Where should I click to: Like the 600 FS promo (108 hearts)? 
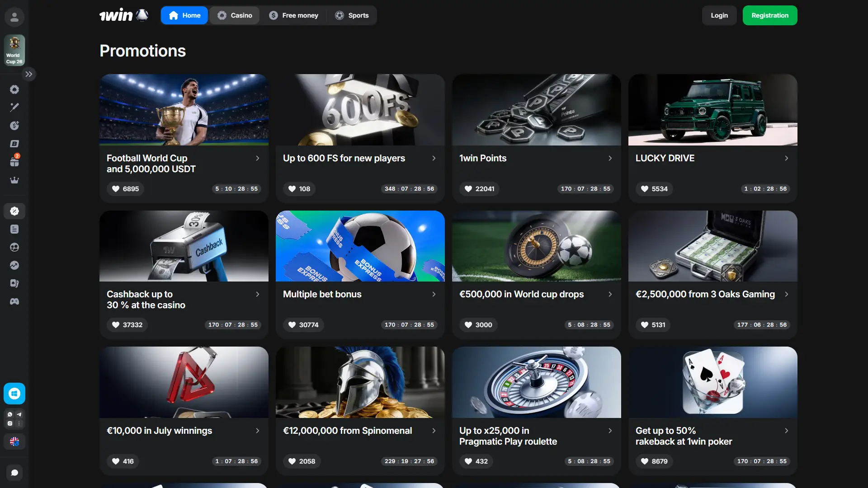299,189
